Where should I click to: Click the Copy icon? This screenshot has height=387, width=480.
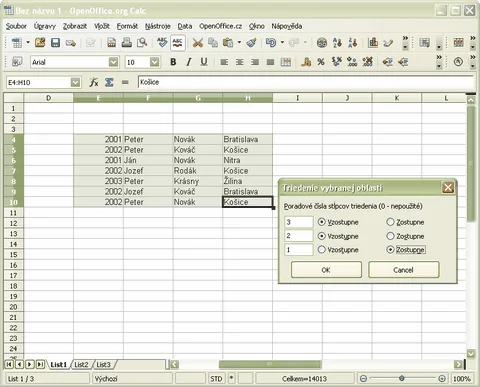(213, 43)
